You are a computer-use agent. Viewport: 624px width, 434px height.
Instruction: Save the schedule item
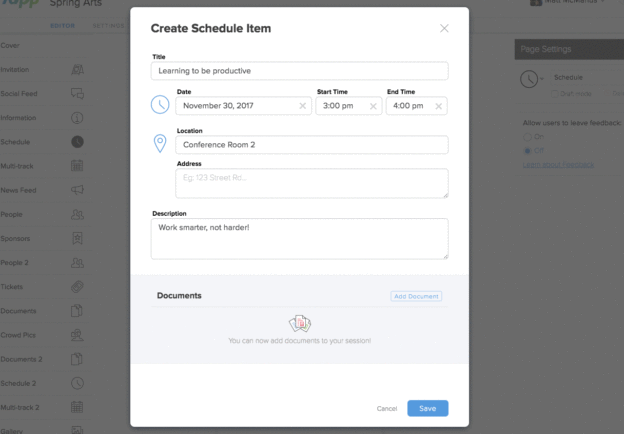tap(428, 409)
